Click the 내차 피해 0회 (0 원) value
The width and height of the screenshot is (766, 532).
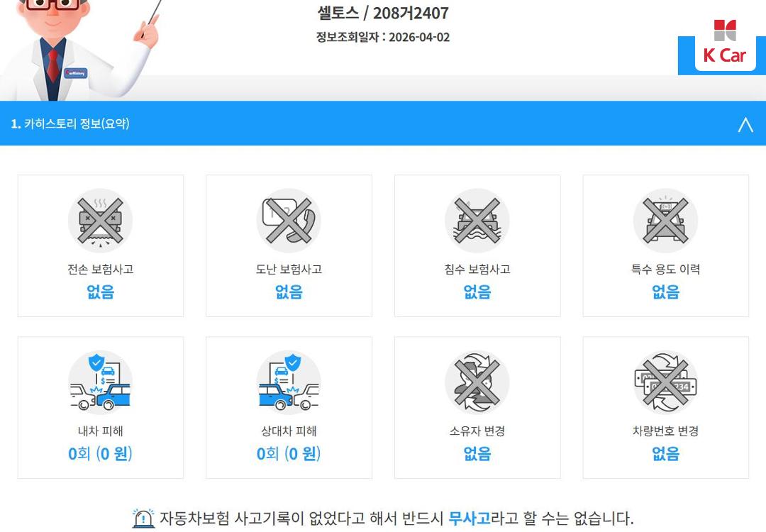click(x=100, y=454)
